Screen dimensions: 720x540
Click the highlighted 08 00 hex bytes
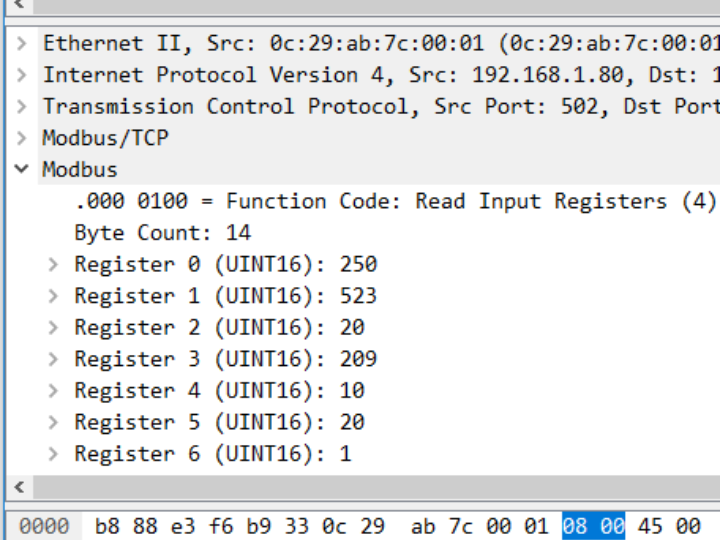593,526
